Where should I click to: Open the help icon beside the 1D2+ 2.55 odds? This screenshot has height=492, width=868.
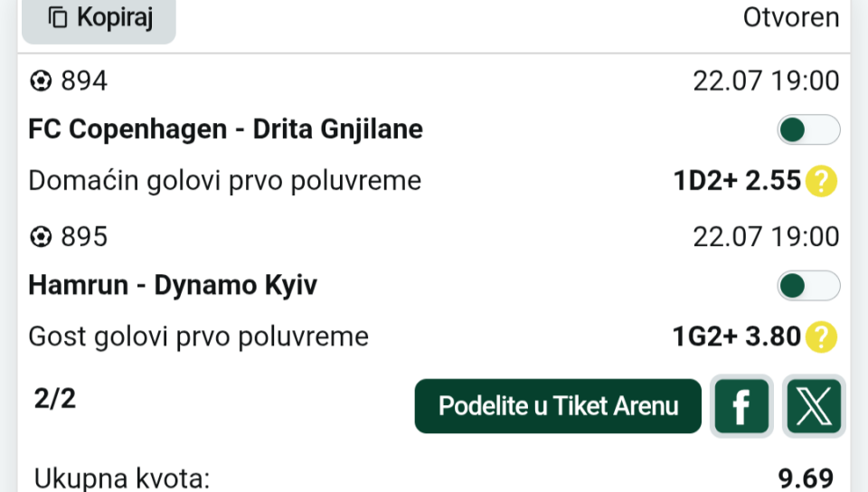(x=822, y=181)
